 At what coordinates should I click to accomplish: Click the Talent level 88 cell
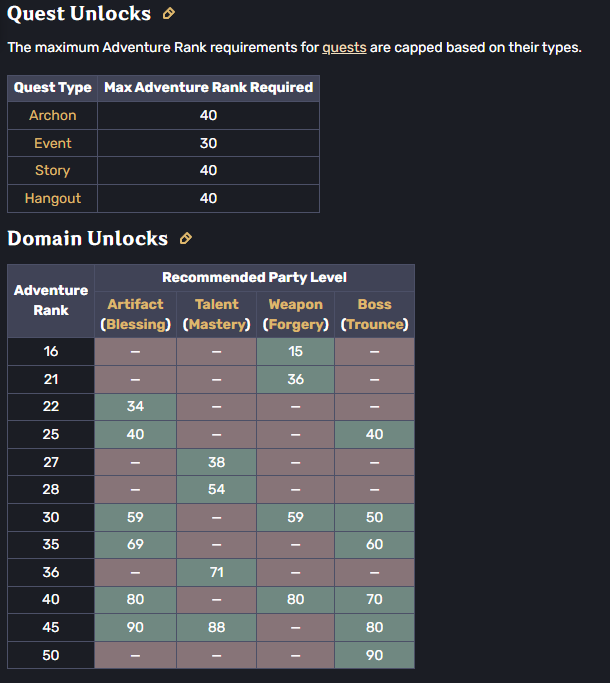[217, 627]
